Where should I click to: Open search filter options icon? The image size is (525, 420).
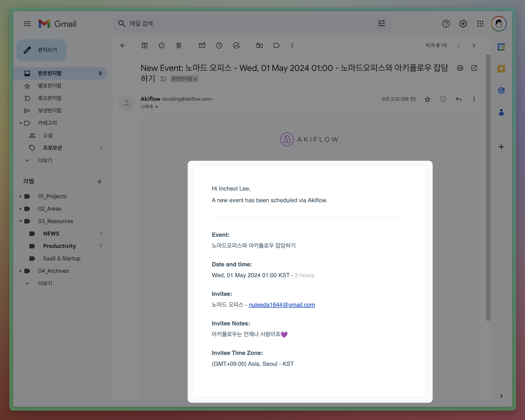381,23
